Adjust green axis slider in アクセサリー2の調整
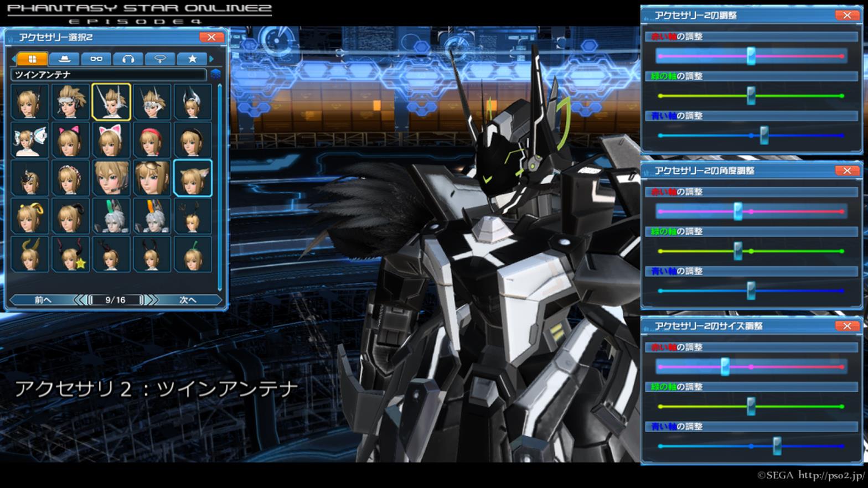The height and width of the screenshot is (488, 868). (751, 96)
